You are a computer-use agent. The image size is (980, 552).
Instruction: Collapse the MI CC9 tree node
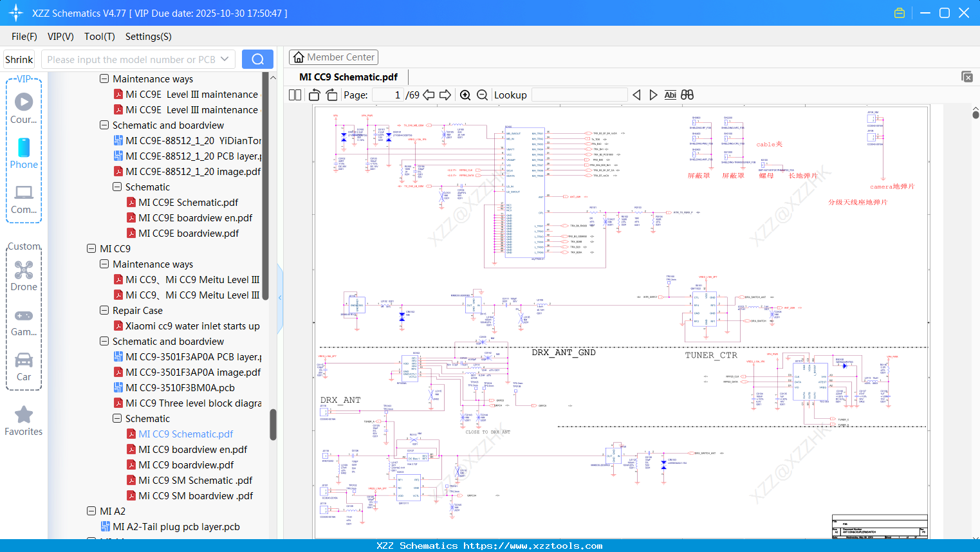tap(91, 248)
